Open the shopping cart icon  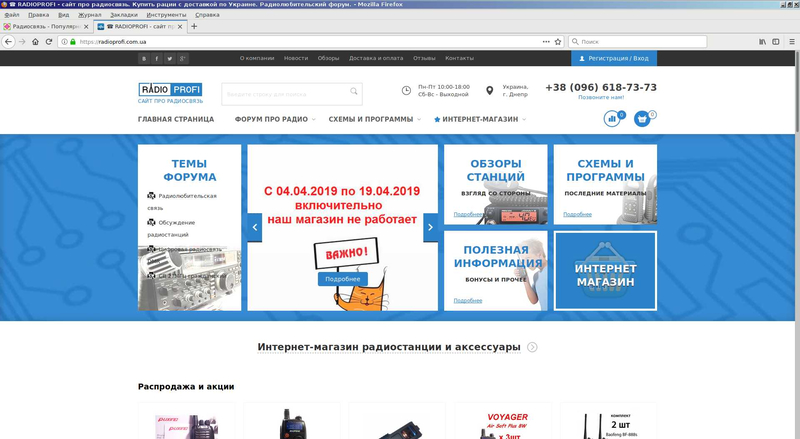(642, 118)
